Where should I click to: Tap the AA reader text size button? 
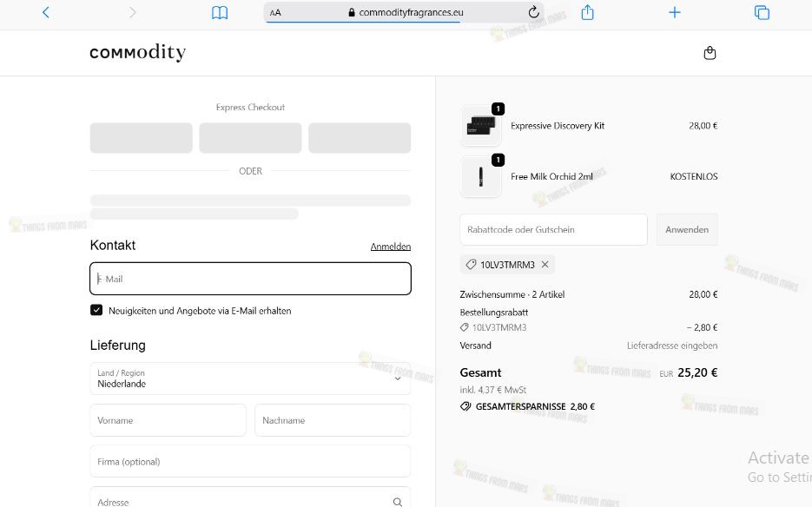point(275,12)
